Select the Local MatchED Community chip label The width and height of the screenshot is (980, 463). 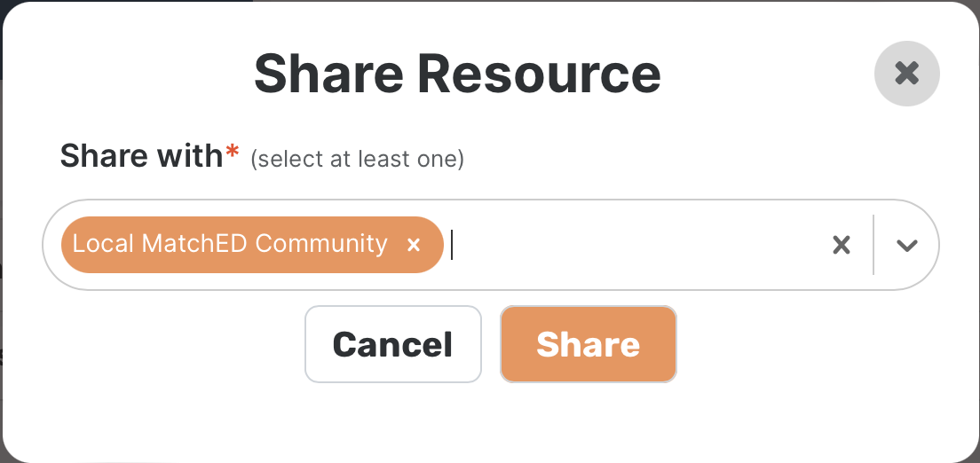230,244
